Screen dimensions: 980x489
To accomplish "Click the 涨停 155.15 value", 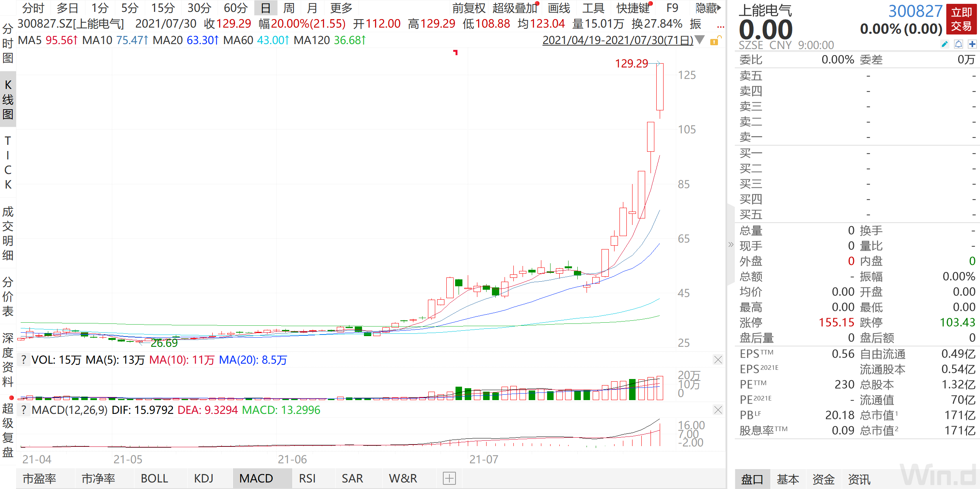I will (x=836, y=322).
